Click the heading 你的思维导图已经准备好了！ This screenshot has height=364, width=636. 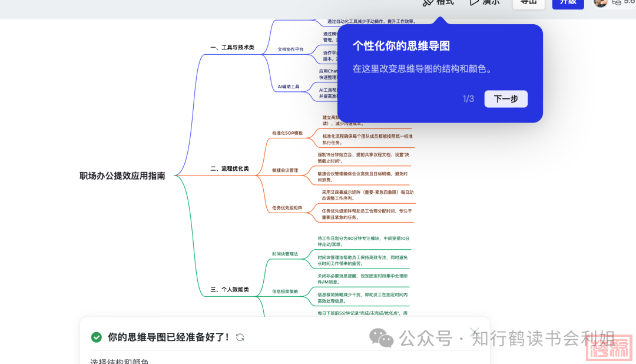169,337
